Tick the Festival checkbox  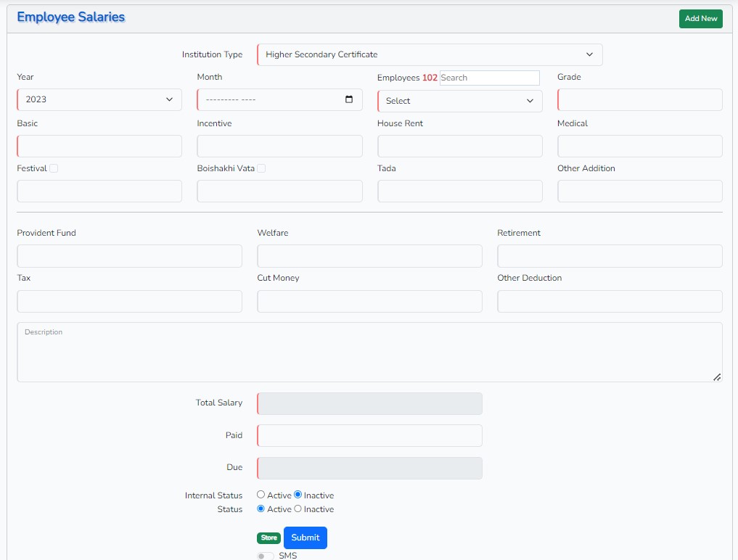click(x=54, y=168)
